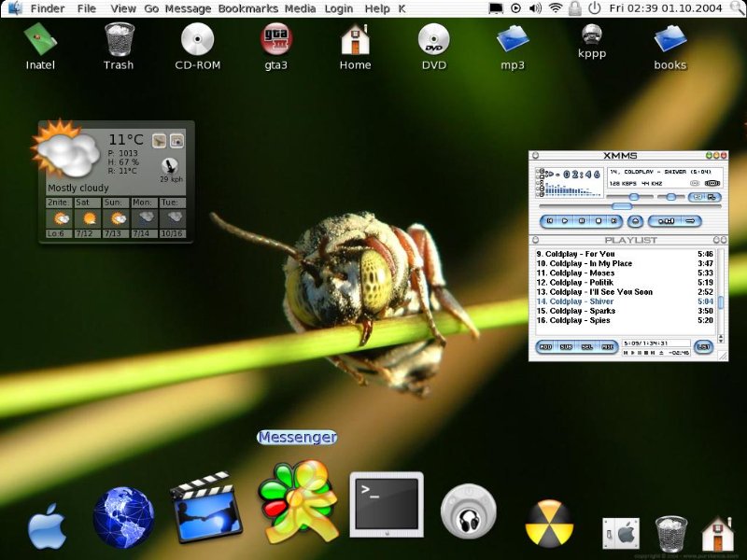Open the Trash icon in the dock
The image size is (747, 560).
[x=671, y=534]
